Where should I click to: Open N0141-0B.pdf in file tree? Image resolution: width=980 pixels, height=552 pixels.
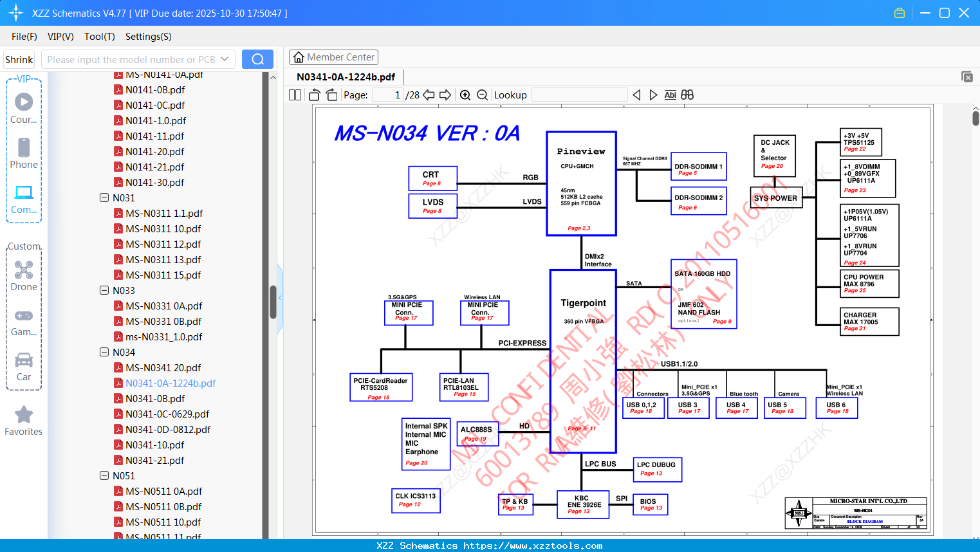(155, 89)
